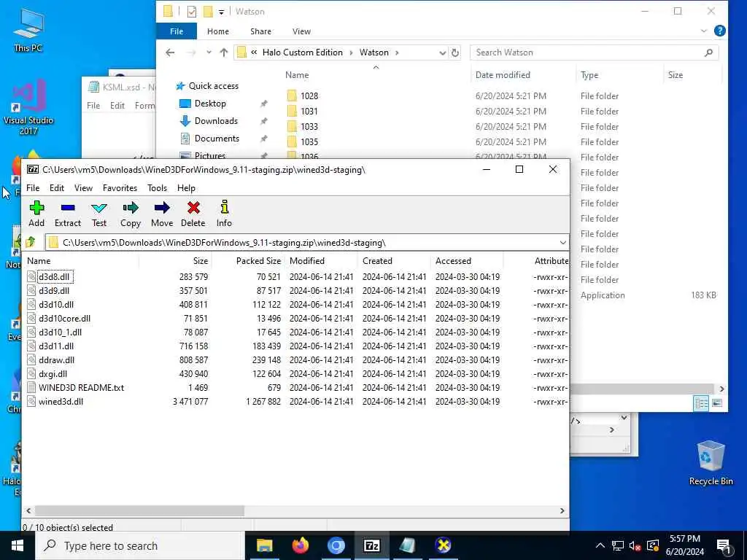Launch Firefox from the taskbar
The image size is (747, 560).
click(x=300, y=545)
